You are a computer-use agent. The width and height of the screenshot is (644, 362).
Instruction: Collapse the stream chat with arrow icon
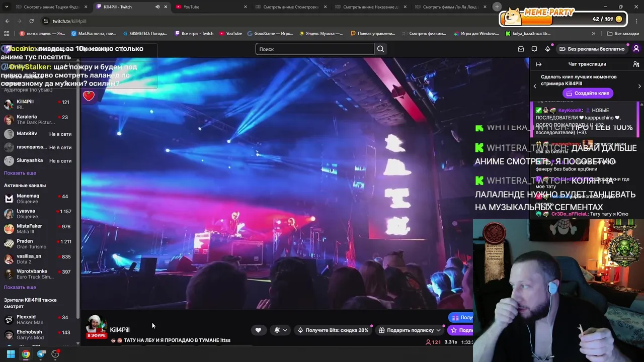[538, 64]
